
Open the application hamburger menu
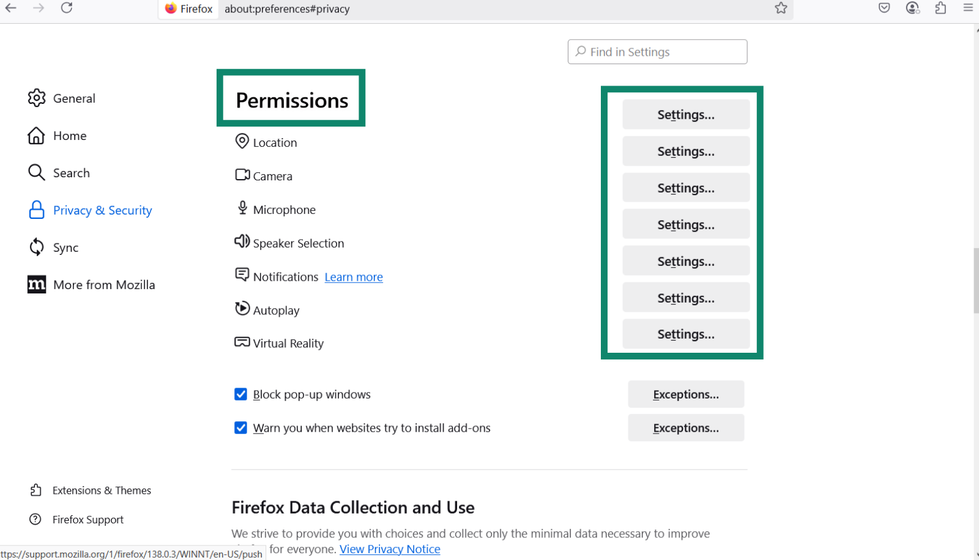968,9
